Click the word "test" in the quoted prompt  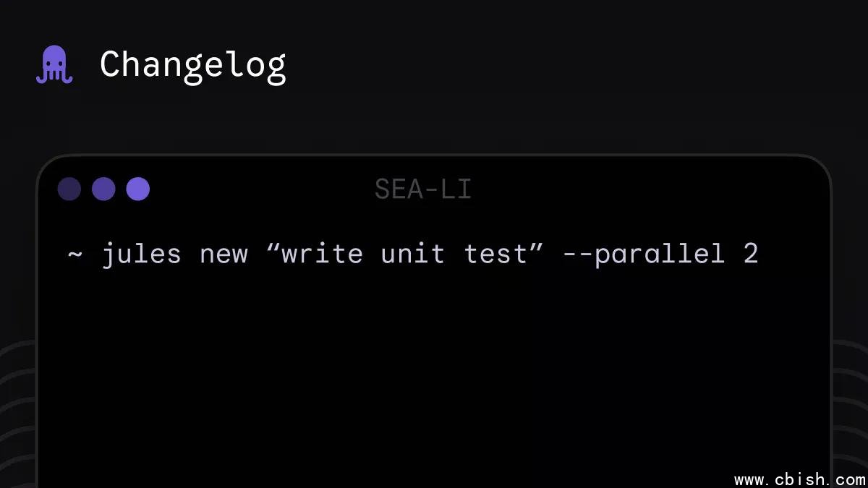coord(495,254)
